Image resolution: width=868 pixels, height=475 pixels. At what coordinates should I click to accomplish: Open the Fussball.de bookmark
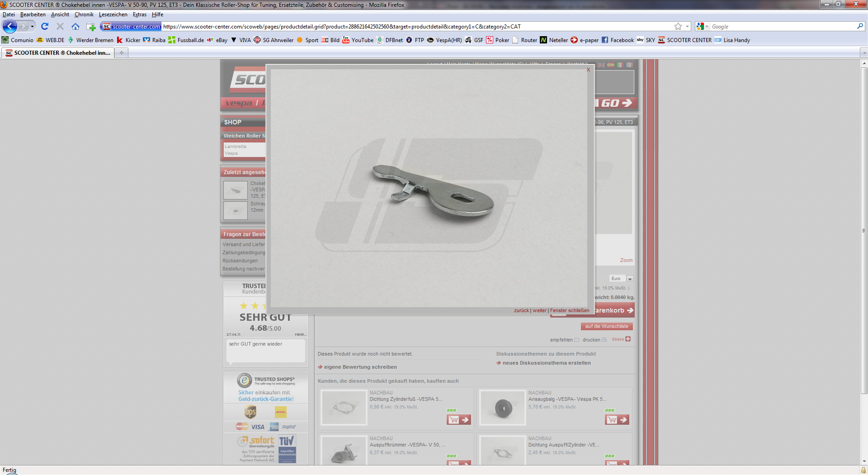[x=186, y=40]
